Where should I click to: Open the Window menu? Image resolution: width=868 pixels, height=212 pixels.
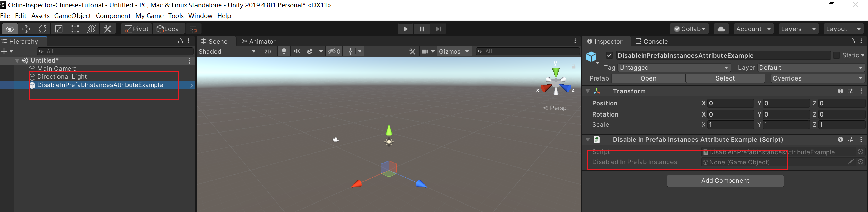(x=200, y=16)
